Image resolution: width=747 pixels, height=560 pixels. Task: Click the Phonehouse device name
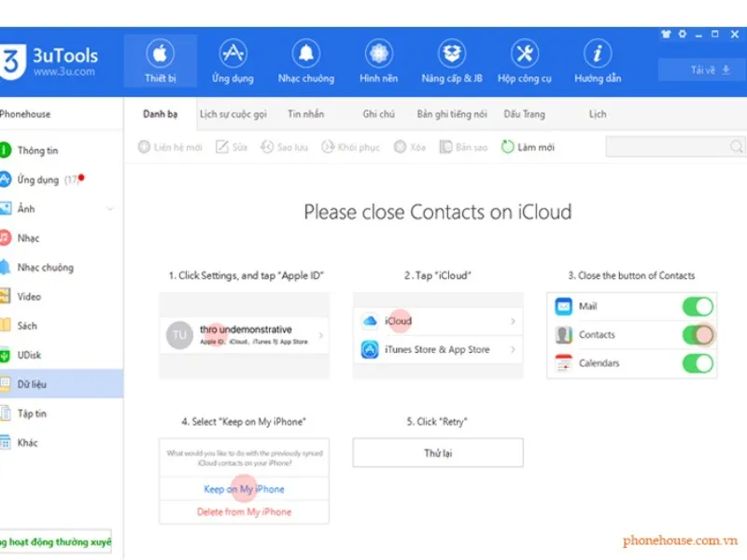coord(25,114)
